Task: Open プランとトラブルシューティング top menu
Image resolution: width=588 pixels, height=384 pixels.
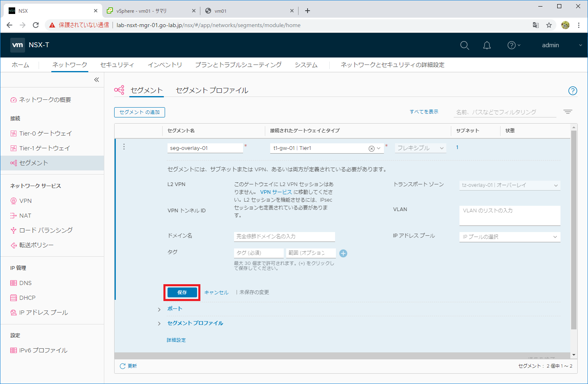Action: pyautogui.click(x=238, y=65)
